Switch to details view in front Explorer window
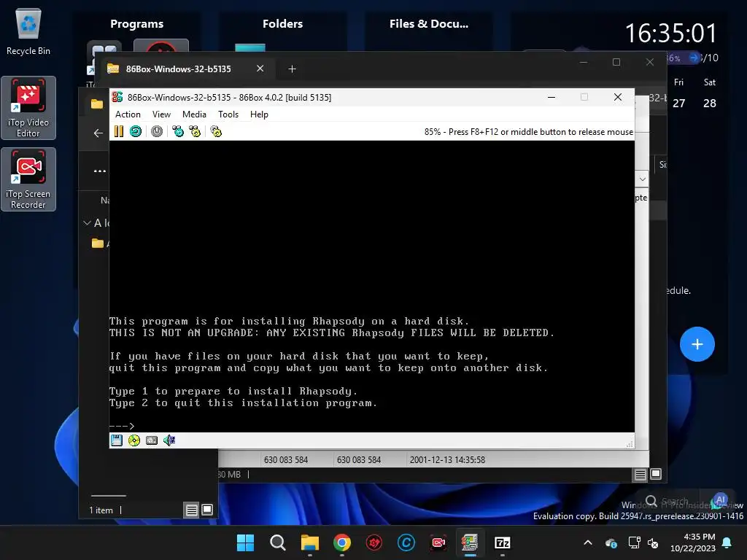The image size is (747, 560). pos(192,510)
